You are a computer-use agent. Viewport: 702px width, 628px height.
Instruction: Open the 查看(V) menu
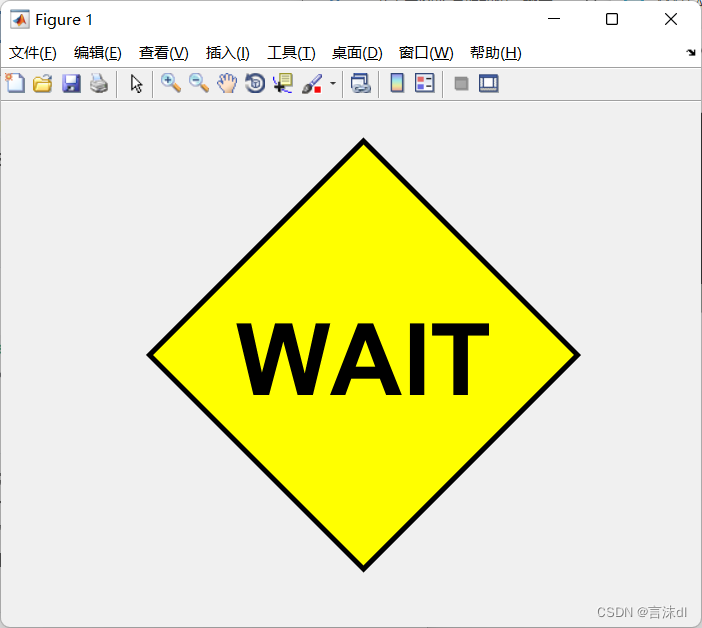pyautogui.click(x=163, y=53)
